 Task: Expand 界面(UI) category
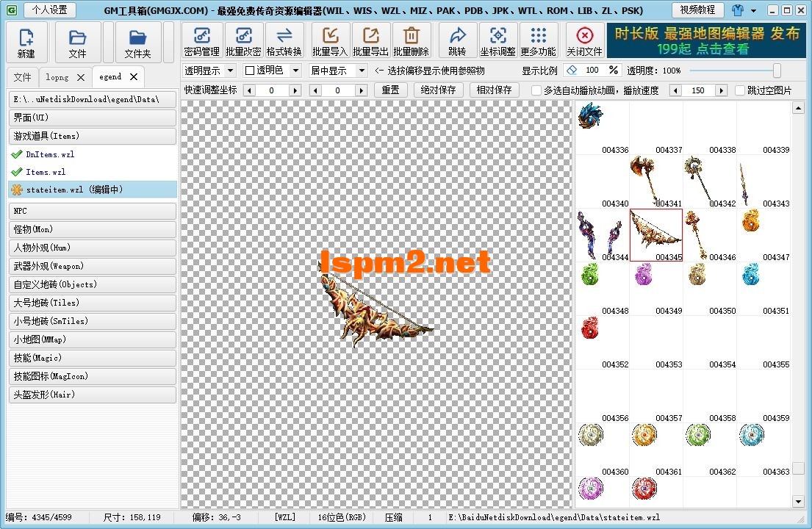[x=93, y=118]
